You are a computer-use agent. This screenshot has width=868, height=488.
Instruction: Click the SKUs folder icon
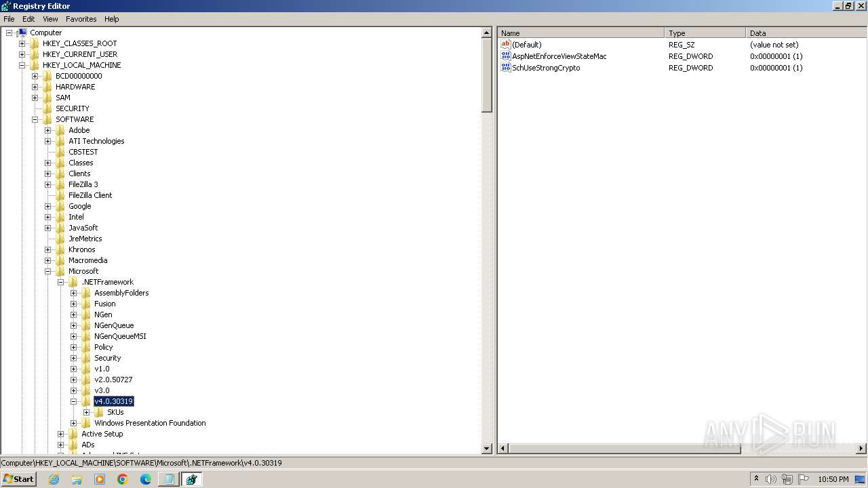coord(98,412)
